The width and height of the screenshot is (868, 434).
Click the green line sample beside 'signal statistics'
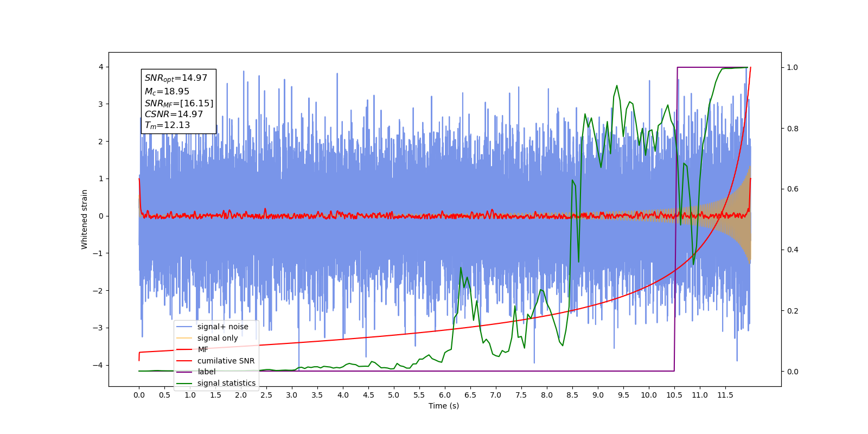coord(185,383)
